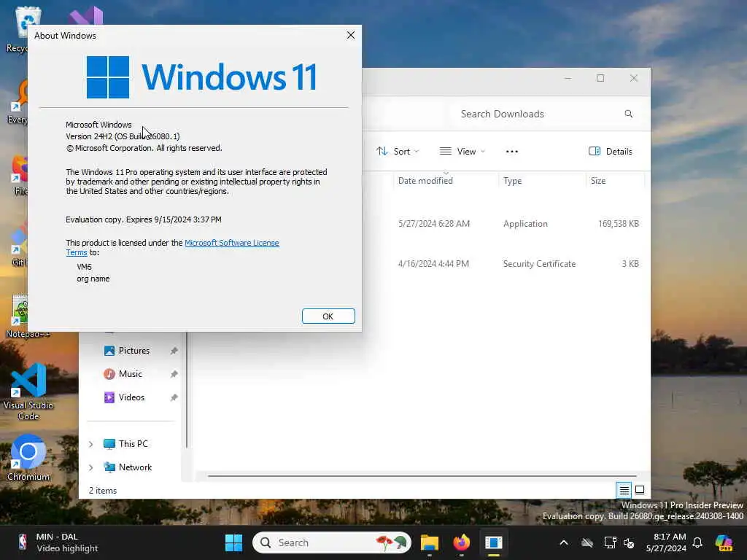Screen dimensions: 747x560
Task: Click OK in About Windows dialog
Action: [x=328, y=316]
